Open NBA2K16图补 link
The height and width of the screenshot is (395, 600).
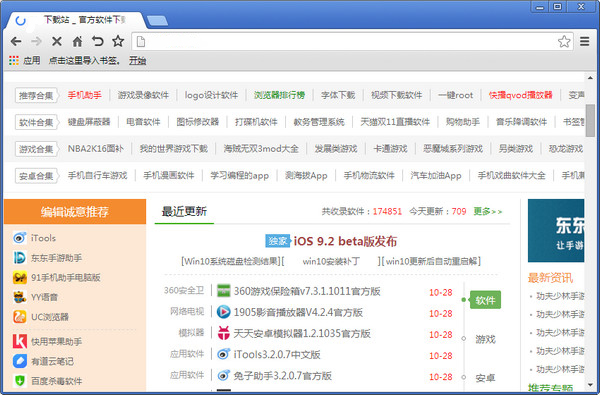click(x=96, y=149)
